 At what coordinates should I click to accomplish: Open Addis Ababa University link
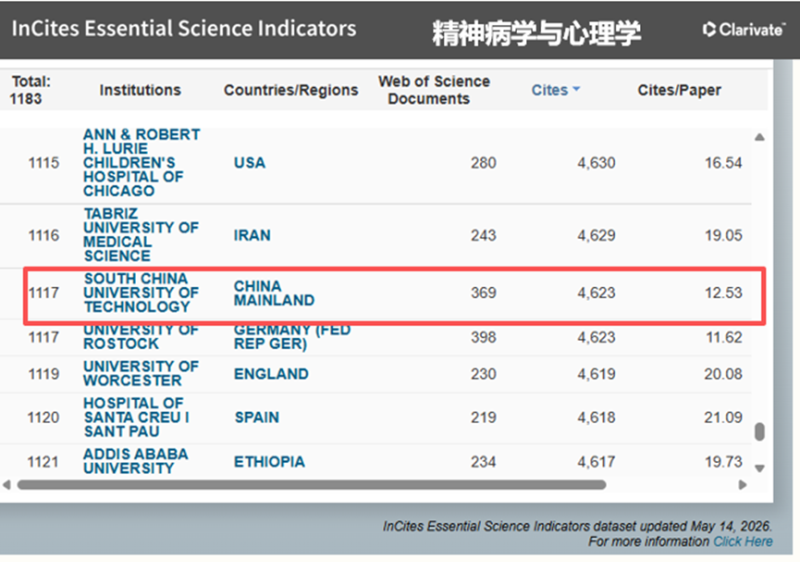(136, 461)
